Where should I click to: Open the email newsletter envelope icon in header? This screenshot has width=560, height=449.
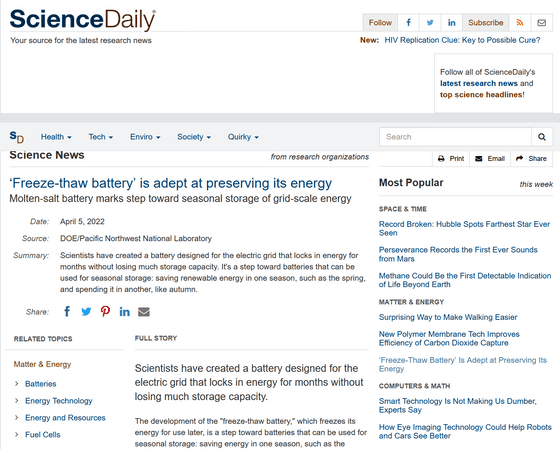pos(541,23)
